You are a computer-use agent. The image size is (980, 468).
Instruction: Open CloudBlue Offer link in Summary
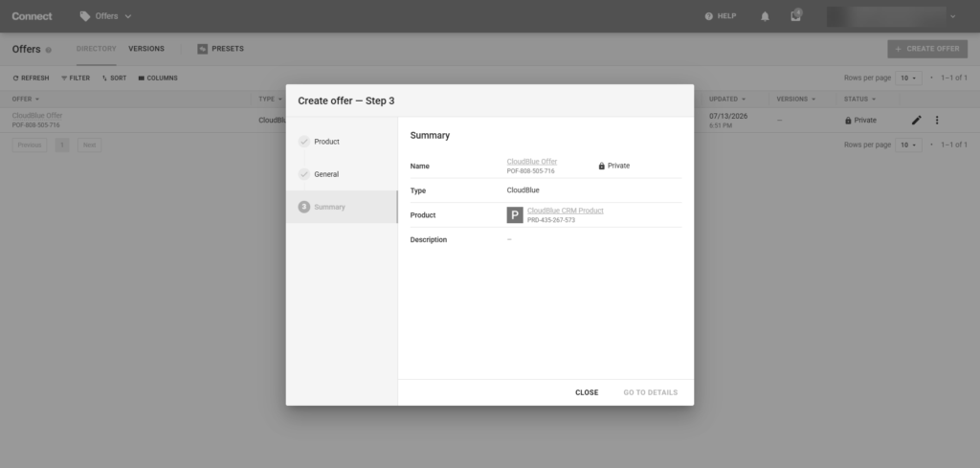coord(532,162)
